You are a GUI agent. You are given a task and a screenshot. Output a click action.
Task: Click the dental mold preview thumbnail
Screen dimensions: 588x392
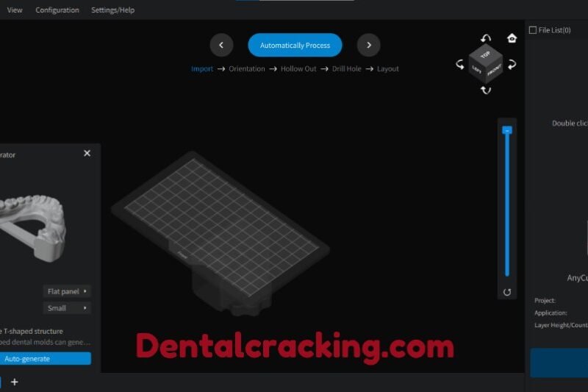click(34, 227)
